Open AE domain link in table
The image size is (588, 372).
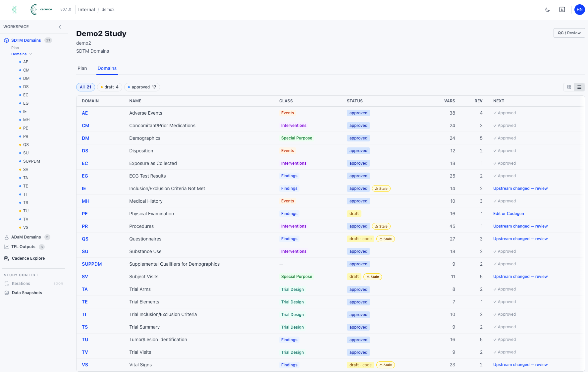(85, 113)
